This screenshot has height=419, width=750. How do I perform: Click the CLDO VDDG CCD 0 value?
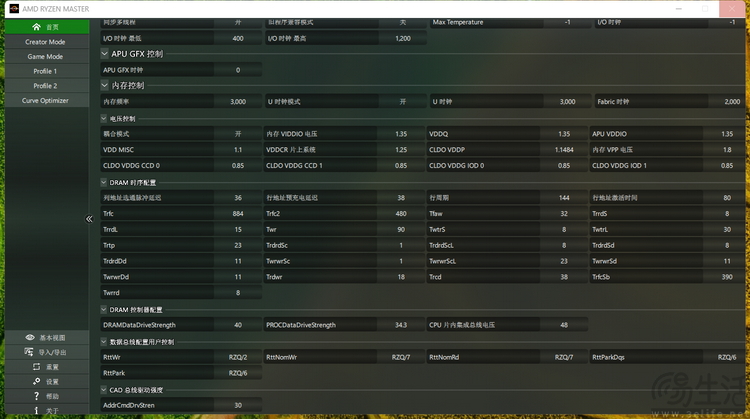(238, 165)
